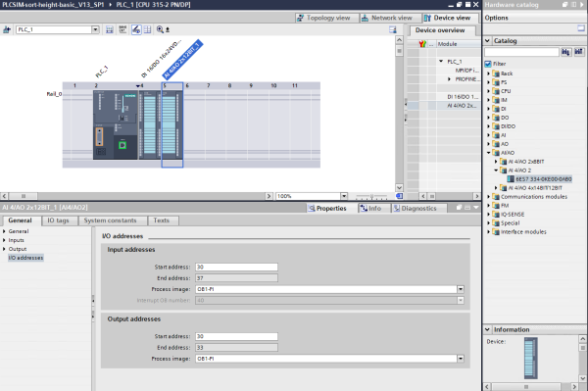Open the input Process image dropdown
Screen dimensions: 588x391
point(461,289)
